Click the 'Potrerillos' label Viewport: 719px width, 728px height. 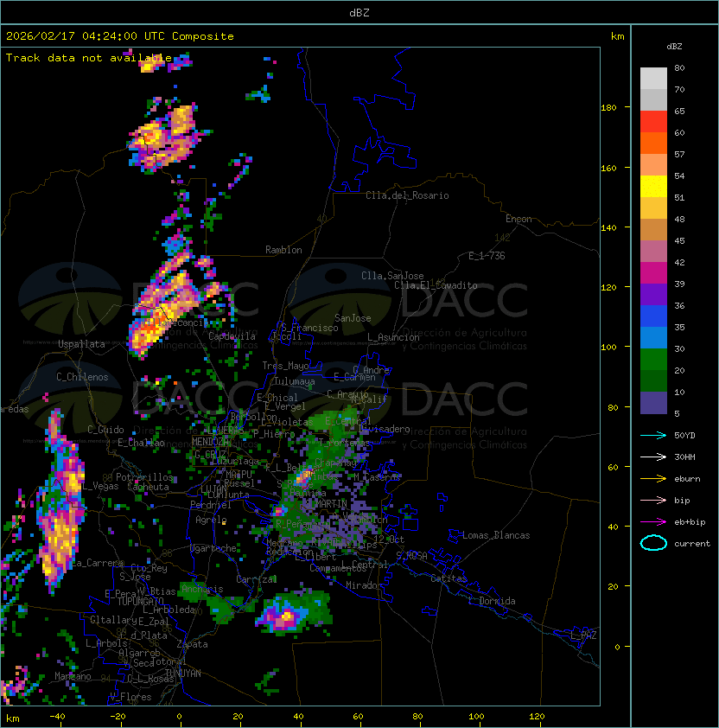(144, 476)
